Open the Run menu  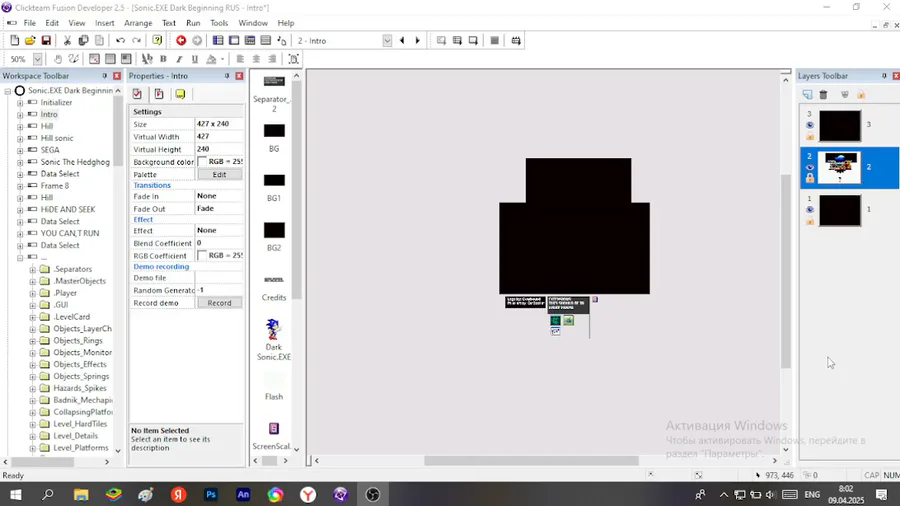193,23
